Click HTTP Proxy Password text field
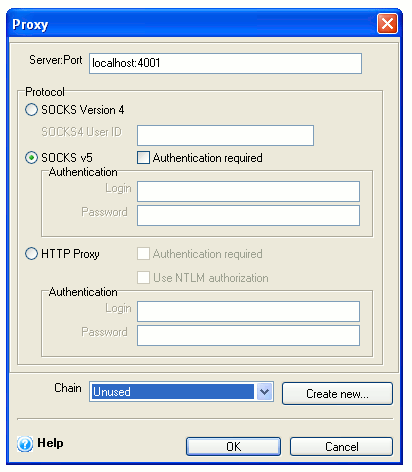 point(248,335)
